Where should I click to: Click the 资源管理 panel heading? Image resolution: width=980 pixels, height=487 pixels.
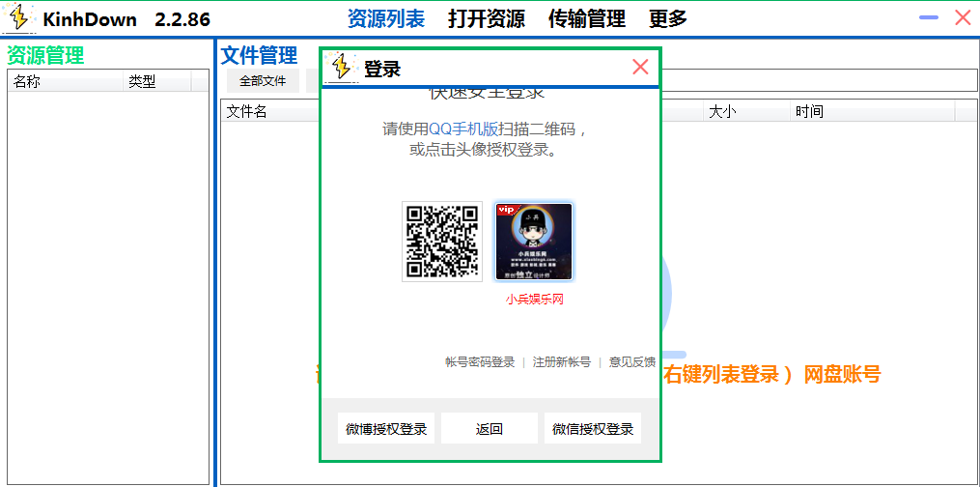point(45,55)
